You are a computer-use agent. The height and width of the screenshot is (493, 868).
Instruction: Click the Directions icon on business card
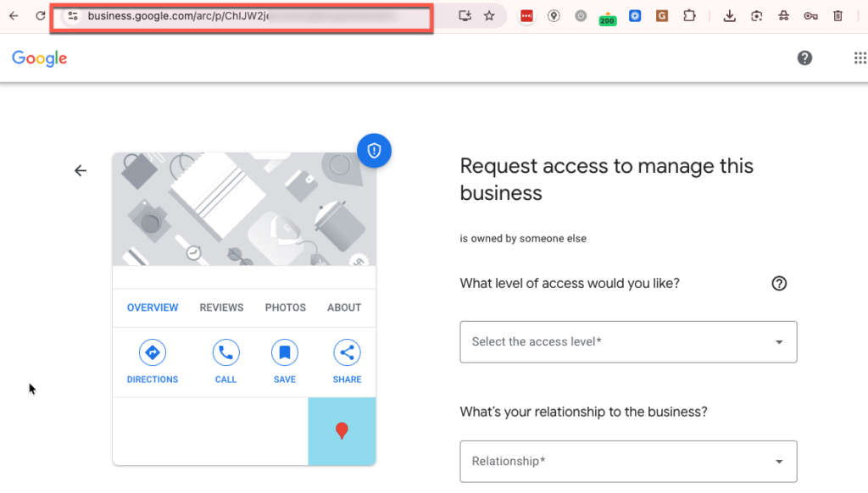click(153, 352)
